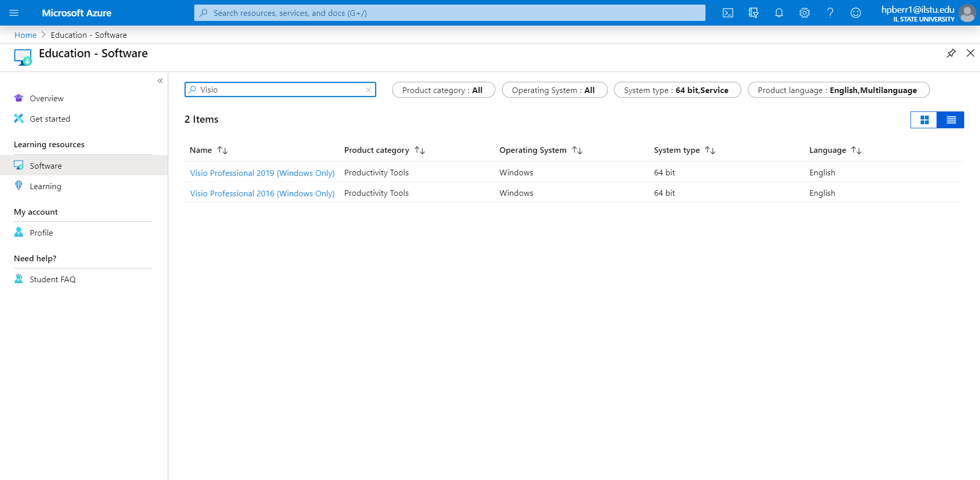The width and height of the screenshot is (980, 480).
Task: Click the Visio software search field
Action: click(280, 89)
